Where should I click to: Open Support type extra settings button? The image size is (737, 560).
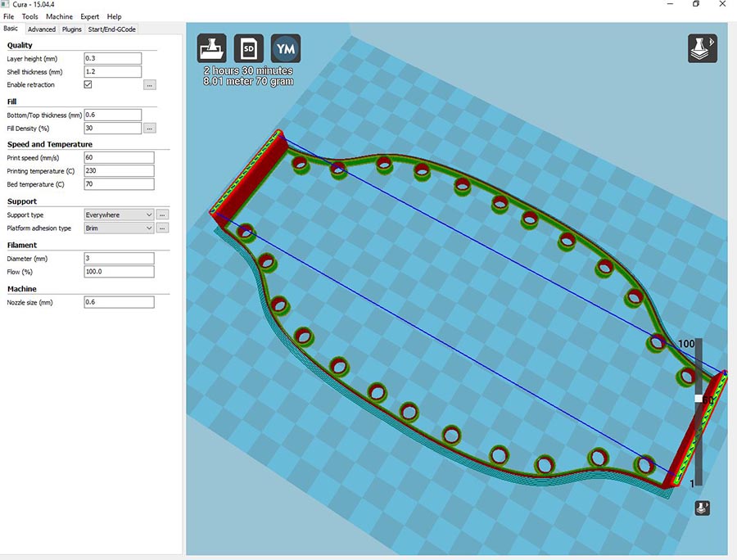pyautogui.click(x=162, y=215)
